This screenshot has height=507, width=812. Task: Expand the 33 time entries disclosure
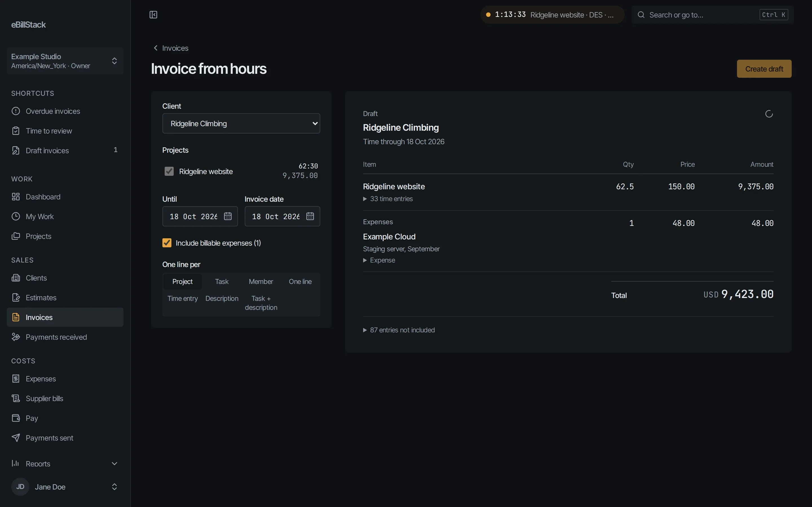click(x=388, y=199)
